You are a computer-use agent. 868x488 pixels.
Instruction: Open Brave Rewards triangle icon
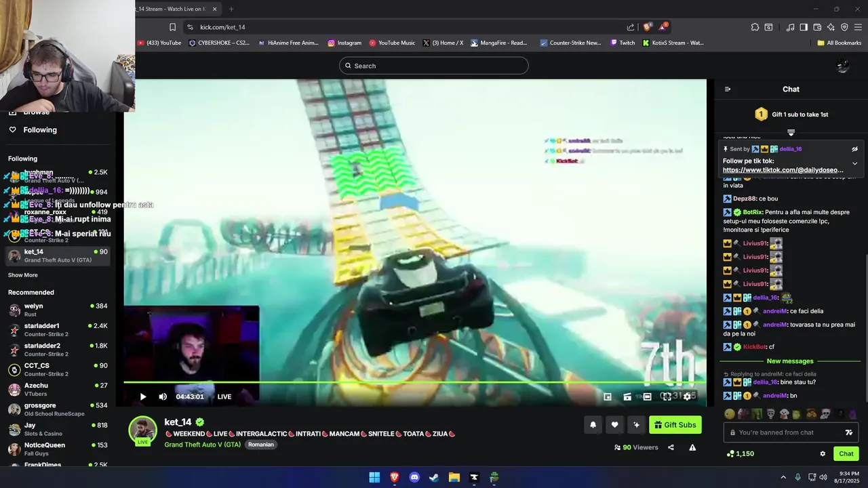tap(663, 27)
